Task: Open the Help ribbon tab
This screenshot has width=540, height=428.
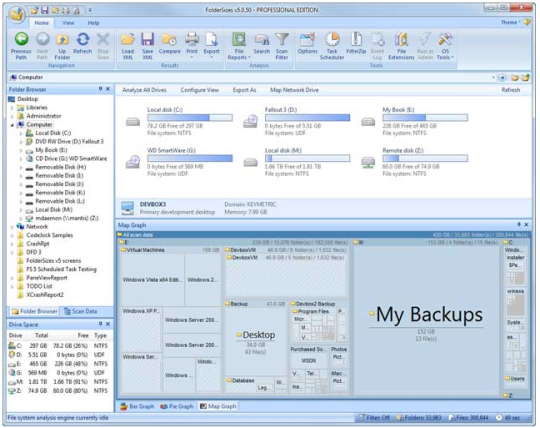Action: 93,23
